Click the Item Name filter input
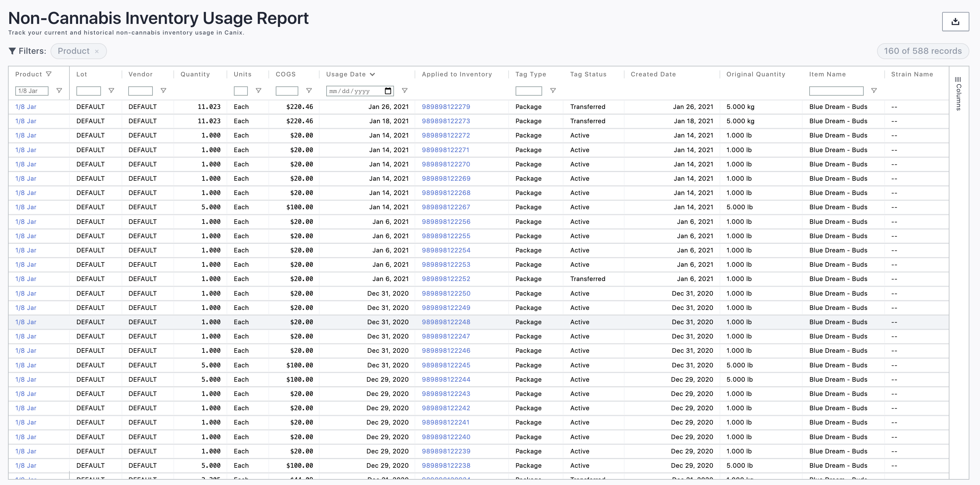Image resolution: width=980 pixels, height=485 pixels. (x=836, y=91)
